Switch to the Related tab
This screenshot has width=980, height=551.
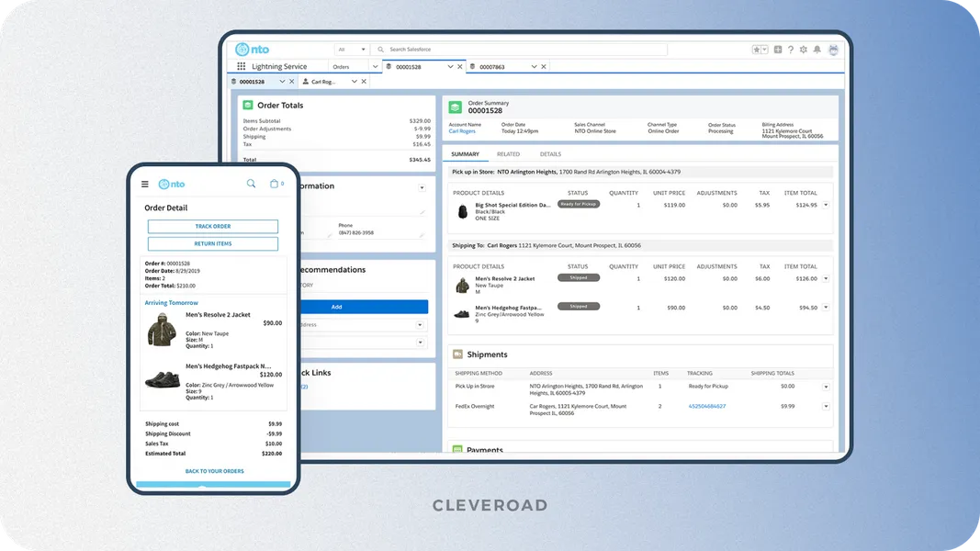[x=509, y=154]
